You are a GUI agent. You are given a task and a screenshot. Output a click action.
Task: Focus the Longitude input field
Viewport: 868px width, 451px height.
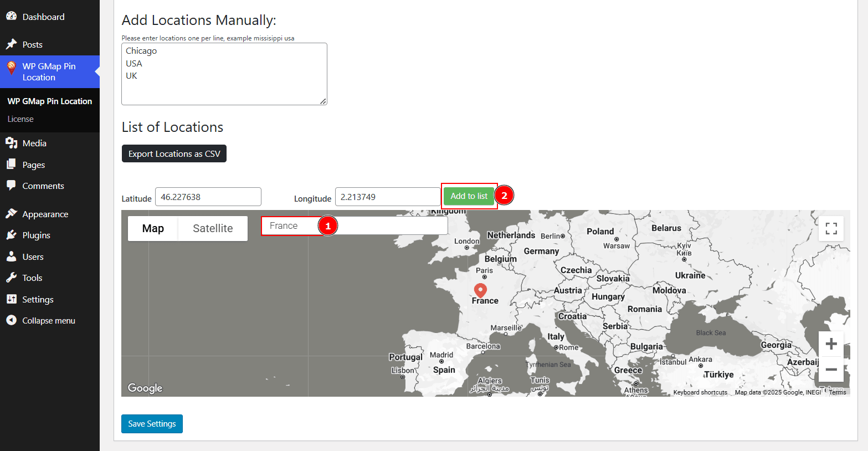[x=388, y=197]
